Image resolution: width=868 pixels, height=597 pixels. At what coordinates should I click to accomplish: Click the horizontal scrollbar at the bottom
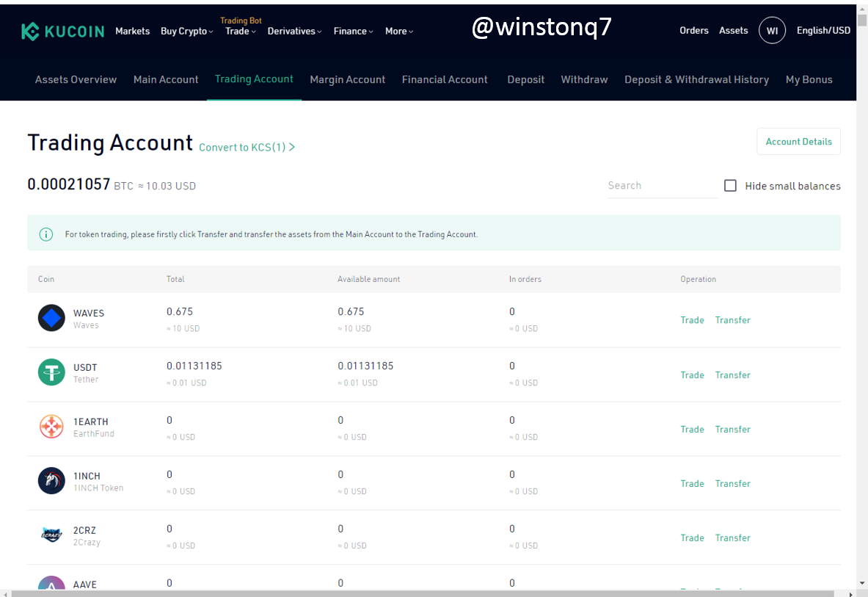pyautogui.click(x=423, y=593)
